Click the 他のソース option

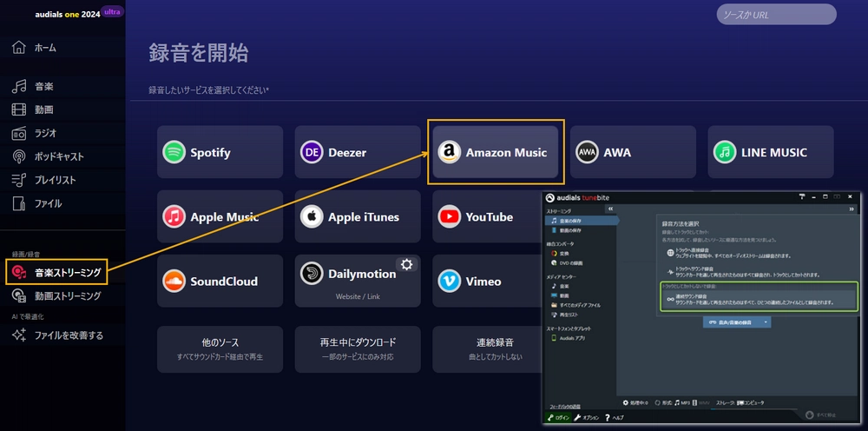click(x=220, y=349)
